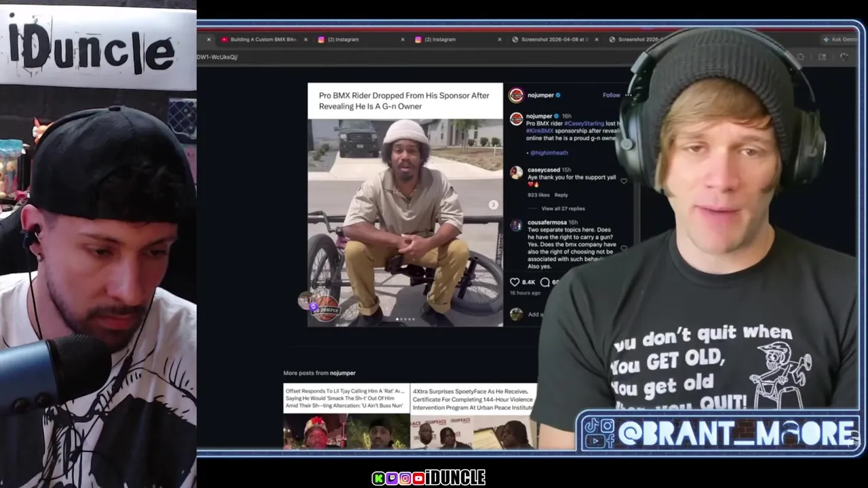Image resolution: width=868 pixels, height=488 pixels.
Task: Click the 8.4K likes count
Action: pyautogui.click(x=528, y=282)
